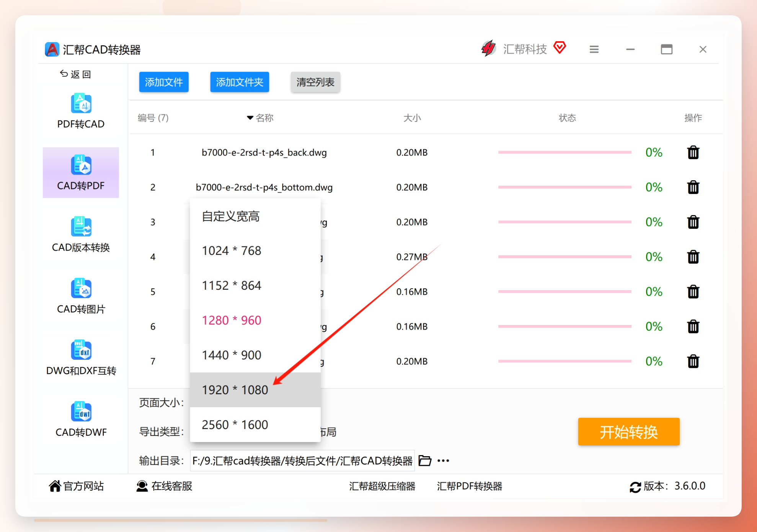
Task: Open CAD版本转换 tool
Action: 81,235
